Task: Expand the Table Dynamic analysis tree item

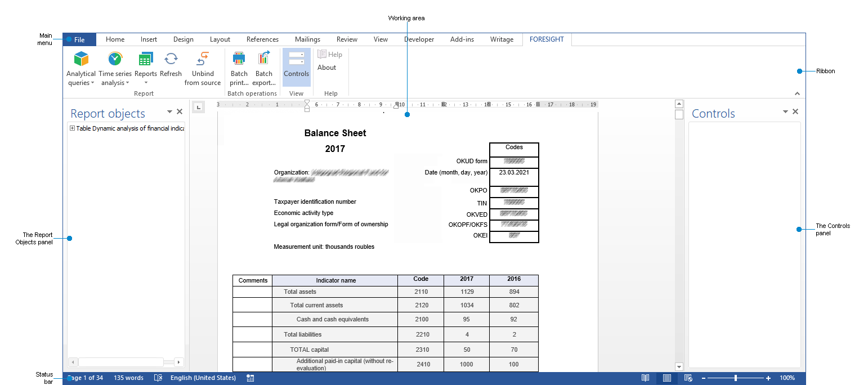Action: [72, 128]
